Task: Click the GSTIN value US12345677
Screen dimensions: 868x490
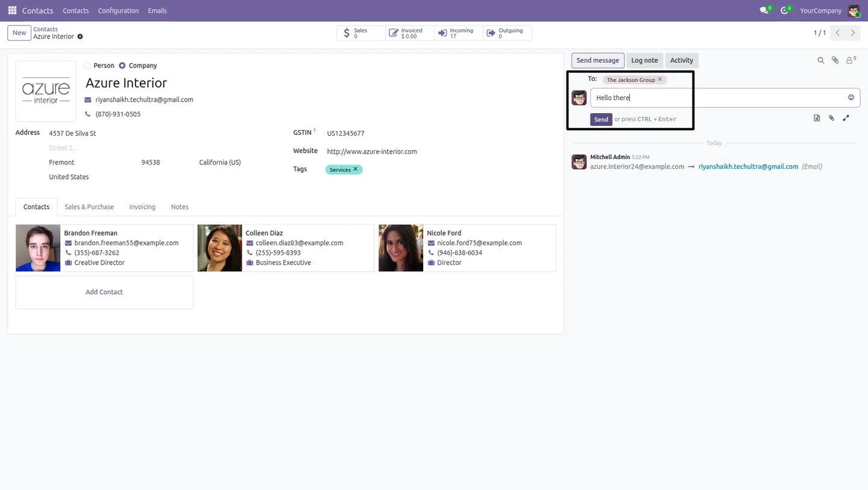Action: pyautogui.click(x=345, y=133)
